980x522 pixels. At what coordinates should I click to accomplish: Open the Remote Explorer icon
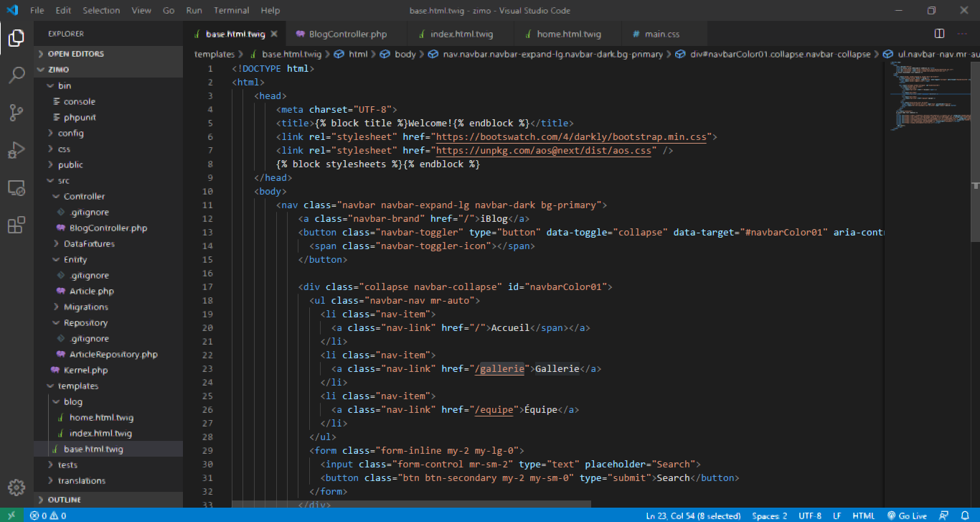click(17, 188)
